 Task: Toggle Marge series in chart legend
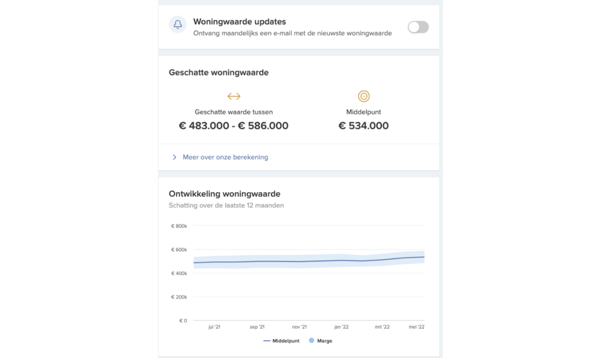click(321, 341)
